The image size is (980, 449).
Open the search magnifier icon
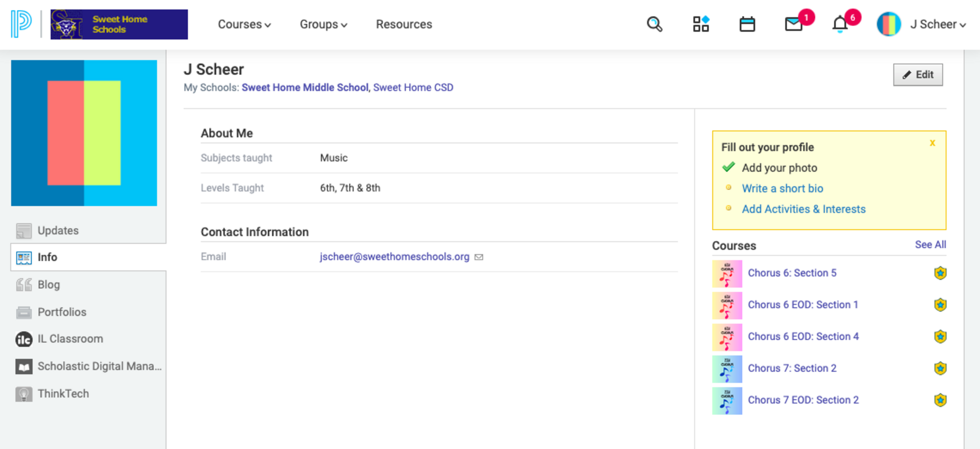pyautogui.click(x=654, y=24)
